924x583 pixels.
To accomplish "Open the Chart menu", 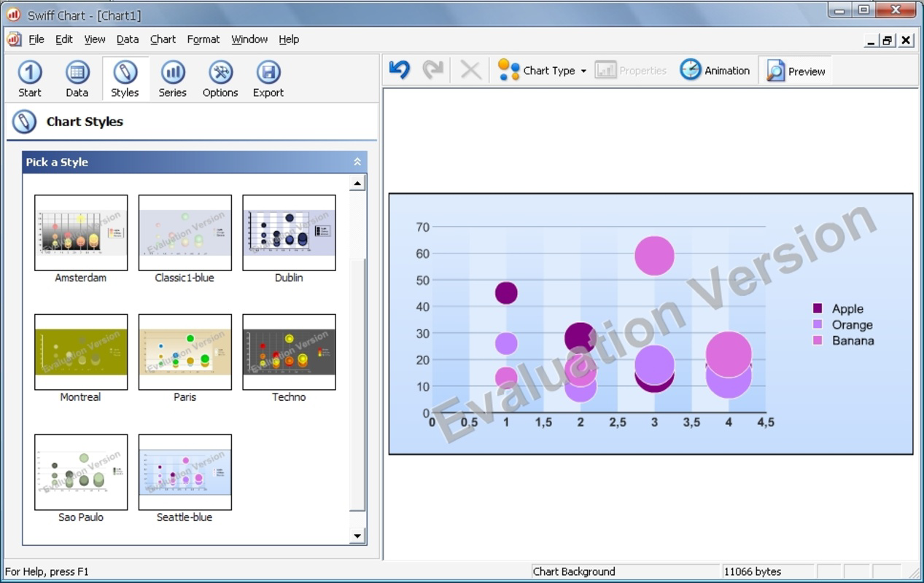I will tap(163, 39).
